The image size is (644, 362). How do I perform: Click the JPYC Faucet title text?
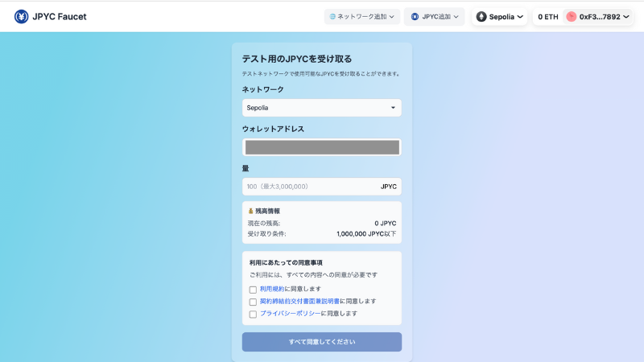(x=59, y=17)
